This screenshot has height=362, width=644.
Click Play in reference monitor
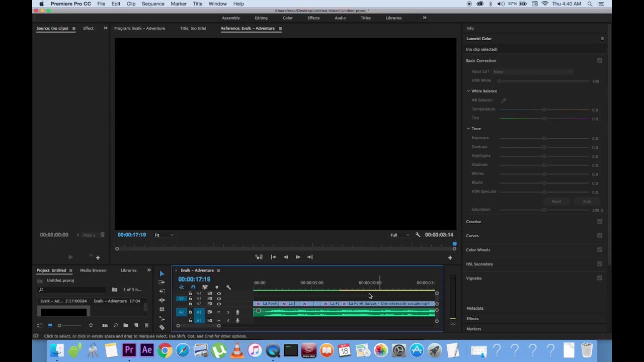298,257
